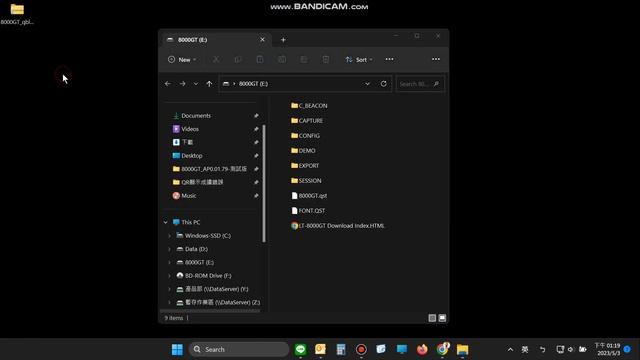Collapse the This PC tree node
The width and height of the screenshot is (640, 360).
pyautogui.click(x=165, y=222)
